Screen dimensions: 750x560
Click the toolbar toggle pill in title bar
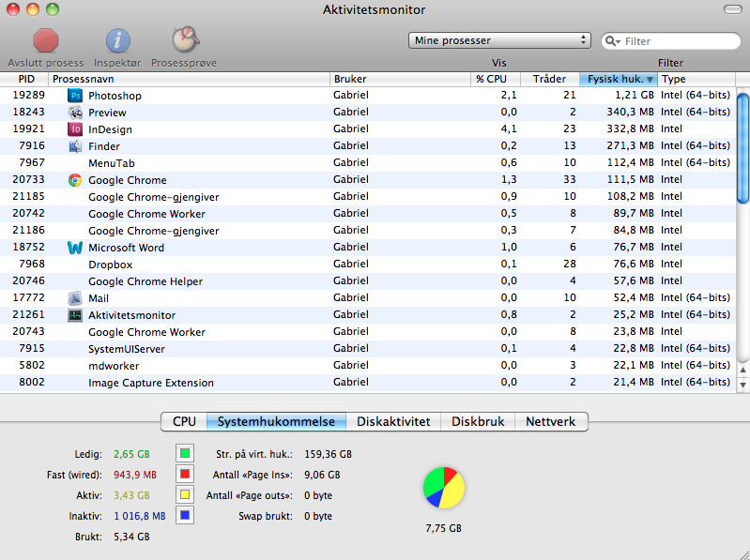coord(733,9)
